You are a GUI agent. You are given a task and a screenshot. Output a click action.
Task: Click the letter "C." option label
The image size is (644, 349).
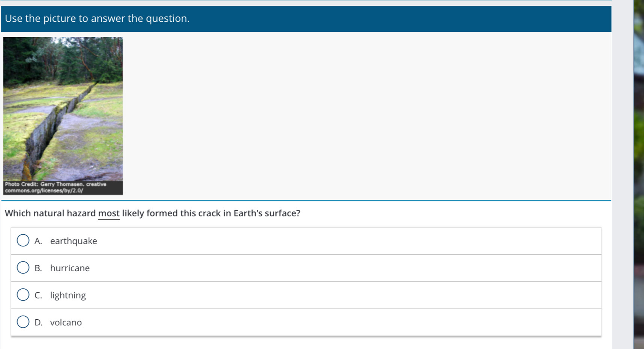point(38,295)
